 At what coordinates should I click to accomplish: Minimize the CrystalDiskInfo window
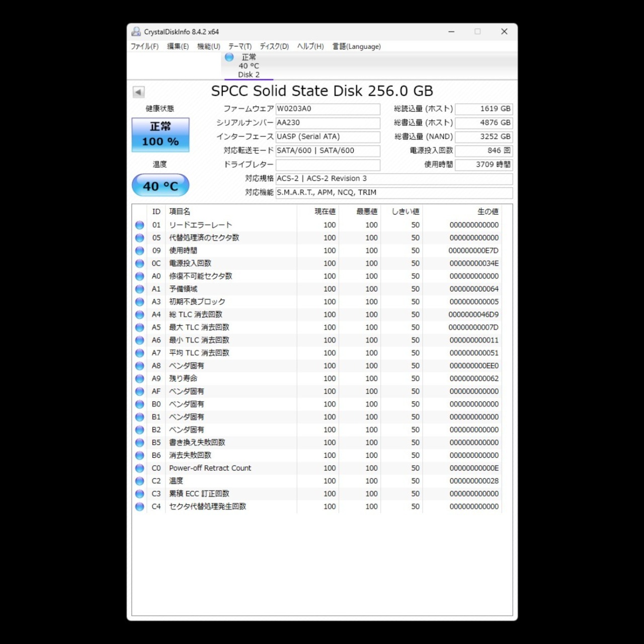(451, 32)
